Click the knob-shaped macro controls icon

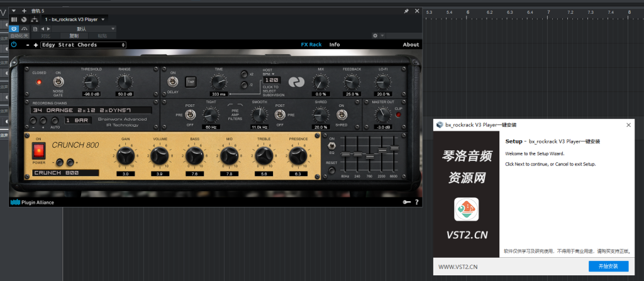coord(24,19)
